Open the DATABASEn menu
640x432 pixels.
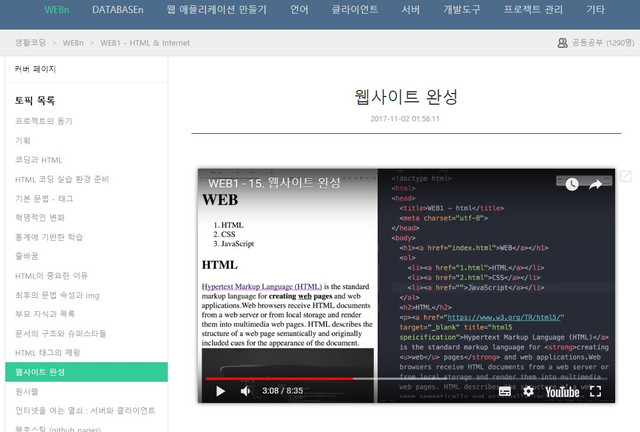click(118, 10)
